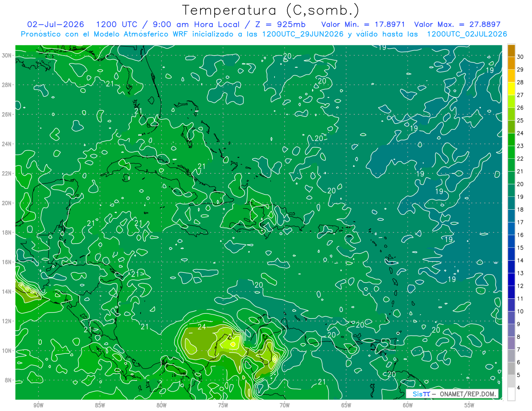Click legend value 29 on color bar
The height and width of the screenshot is (411, 532).
point(520,70)
